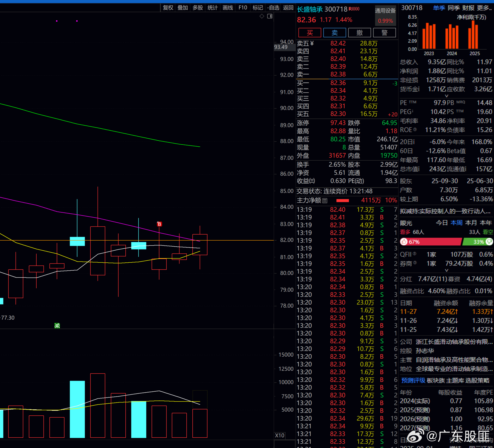Viewport: 494px width, 448px height.
Task: Open the 拟减持 announcement link
Action: click(x=445, y=211)
